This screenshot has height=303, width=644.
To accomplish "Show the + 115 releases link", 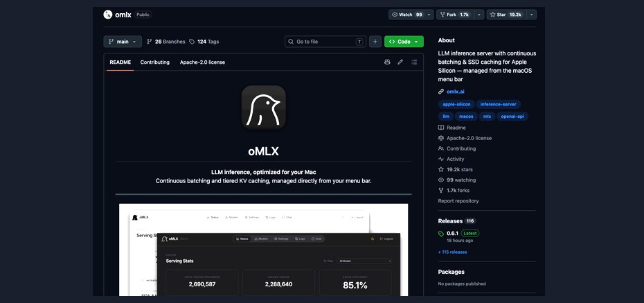I will tap(453, 252).
